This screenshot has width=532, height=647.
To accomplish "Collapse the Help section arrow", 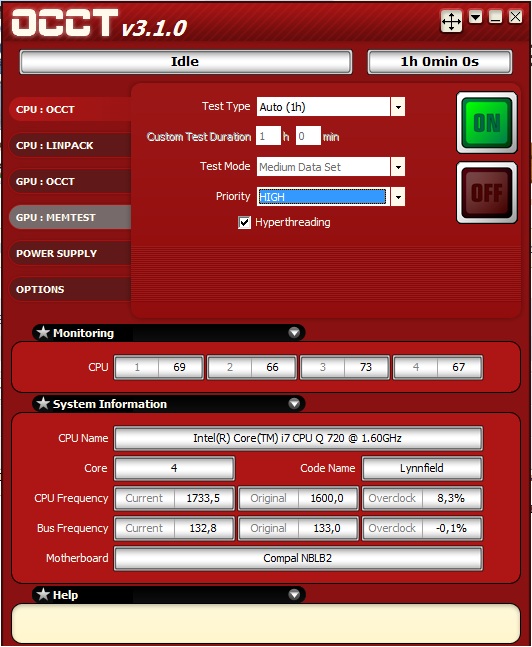I will click(x=294, y=594).
